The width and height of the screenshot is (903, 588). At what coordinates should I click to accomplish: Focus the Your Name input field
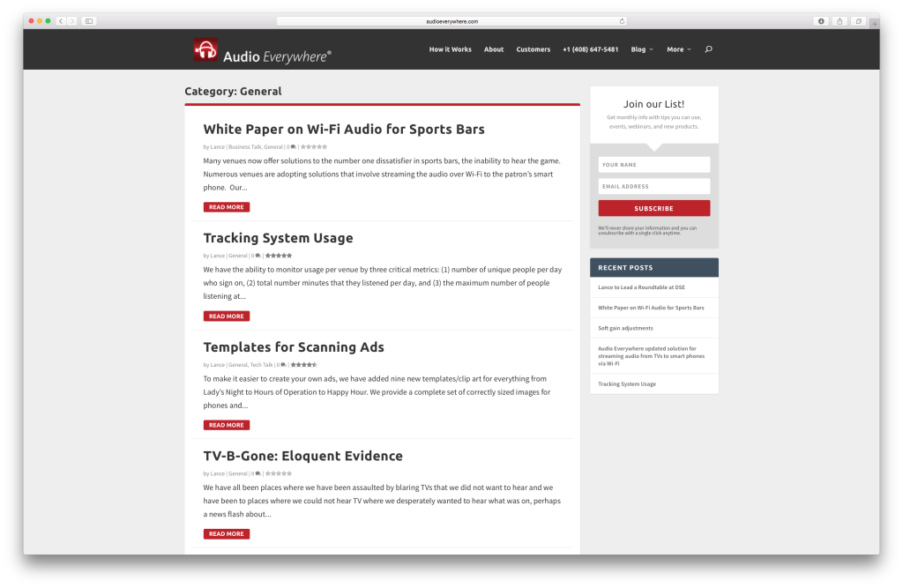[x=653, y=165]
